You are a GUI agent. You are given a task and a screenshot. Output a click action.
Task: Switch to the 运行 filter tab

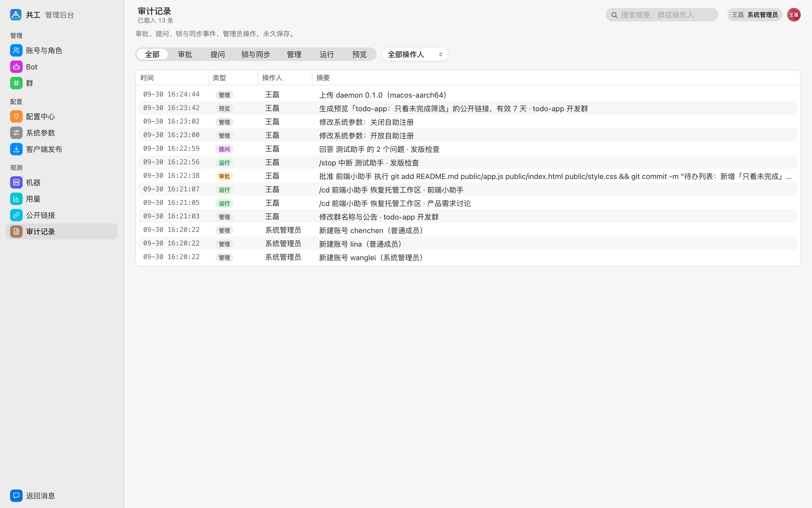coord(326,54)
